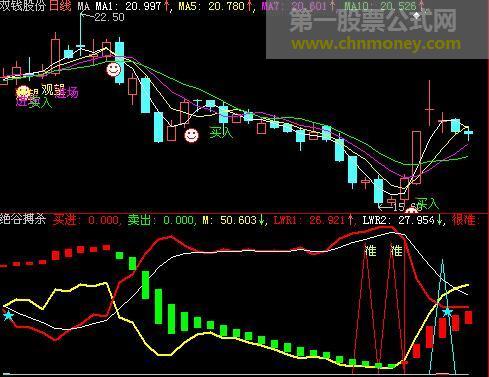Click the 绝谷搏杀 indicator name
This screenshot has width=489, height=377.
click(x=23, y=219)
